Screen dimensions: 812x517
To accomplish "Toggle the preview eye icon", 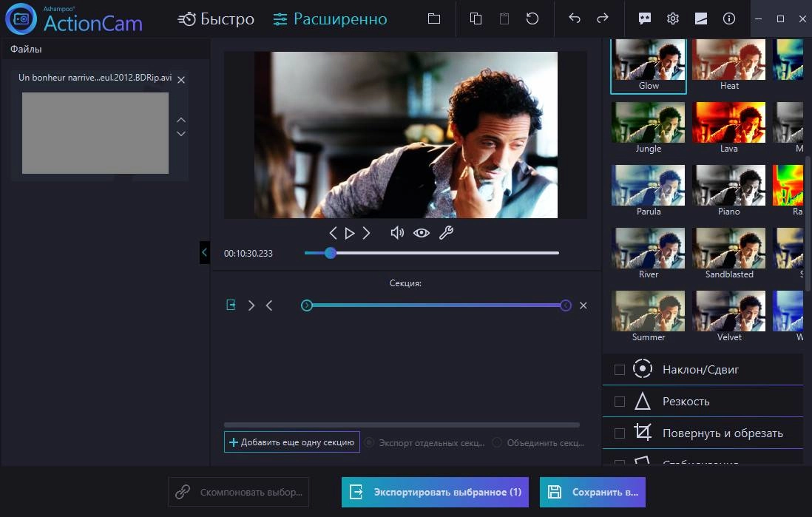I will (x=422, y=233).
